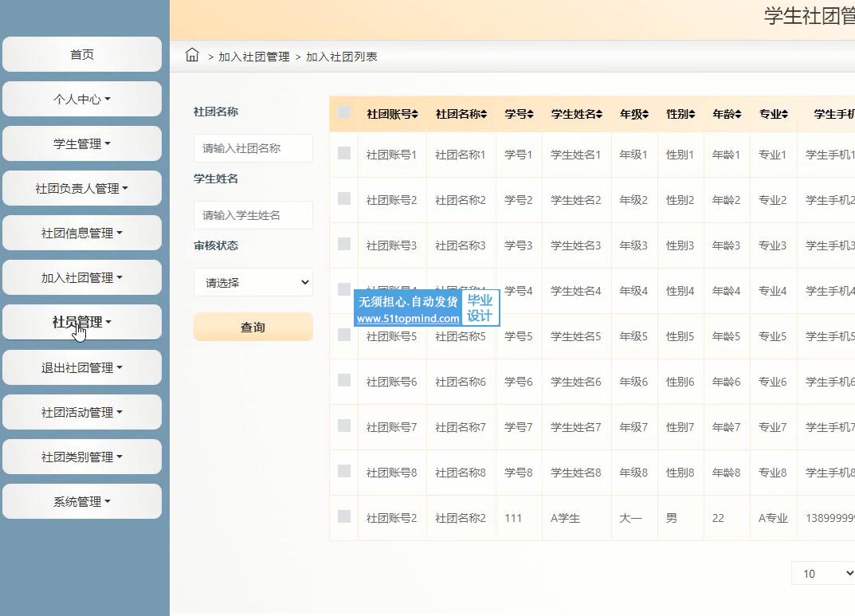The image size is (855, 616).
Task: Check the row with 学号2
Action: [x=344, y=198]
